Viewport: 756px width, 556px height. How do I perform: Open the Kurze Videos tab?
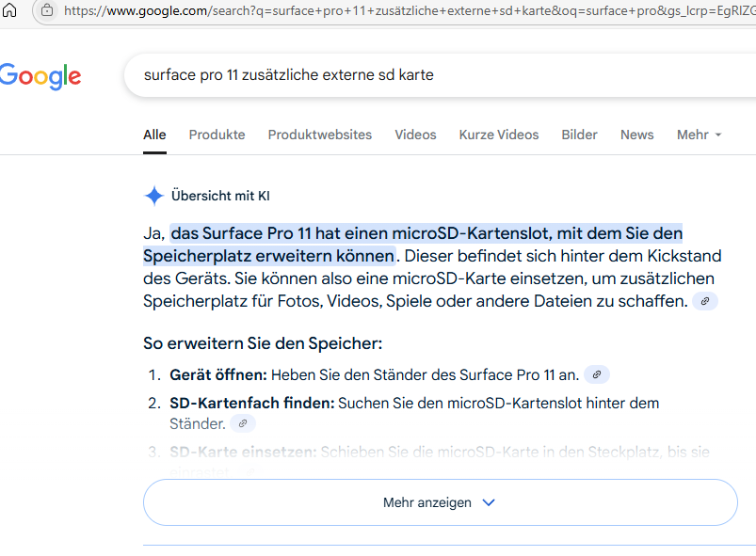(499, 135)
